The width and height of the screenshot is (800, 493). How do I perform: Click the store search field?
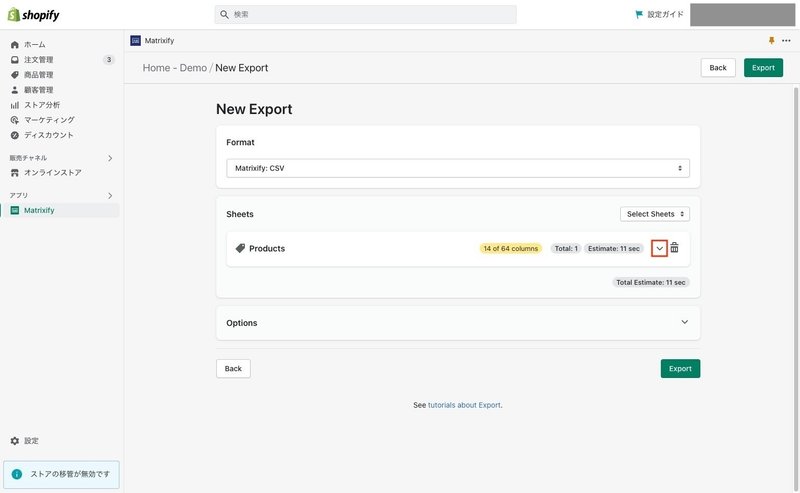(365, 14)
